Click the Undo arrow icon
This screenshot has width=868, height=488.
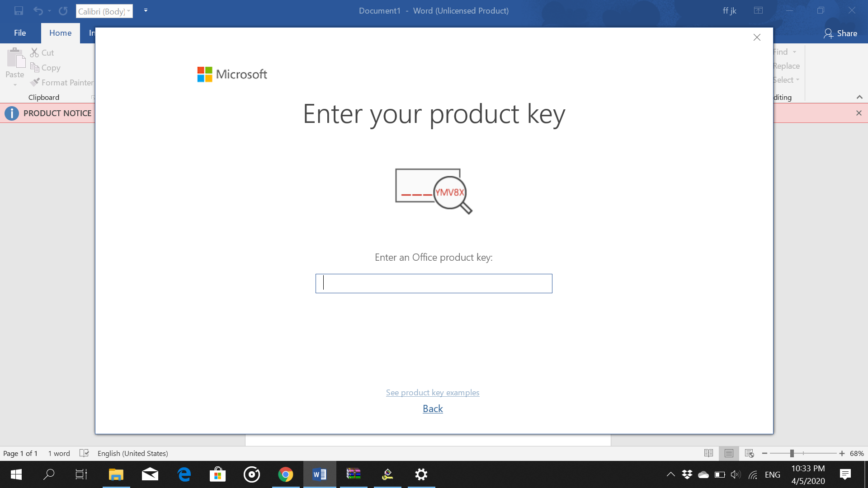tap(38, 11)
